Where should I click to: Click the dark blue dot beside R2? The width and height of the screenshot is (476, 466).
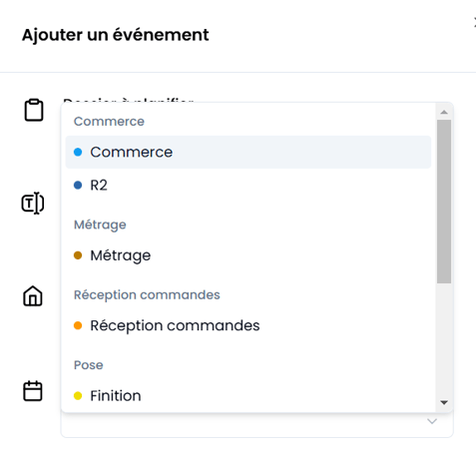point(78,186)
